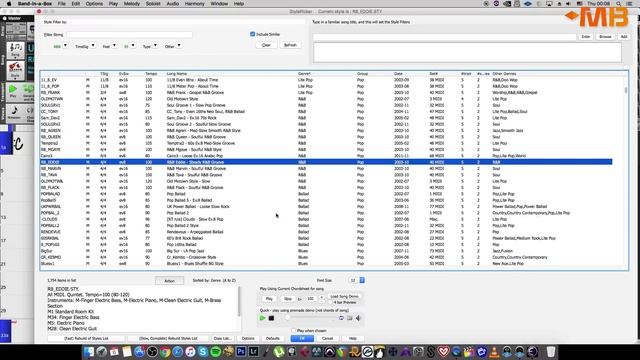Stop the premade demo with black square
Screen dimensions: 640x360
(271, 318)
